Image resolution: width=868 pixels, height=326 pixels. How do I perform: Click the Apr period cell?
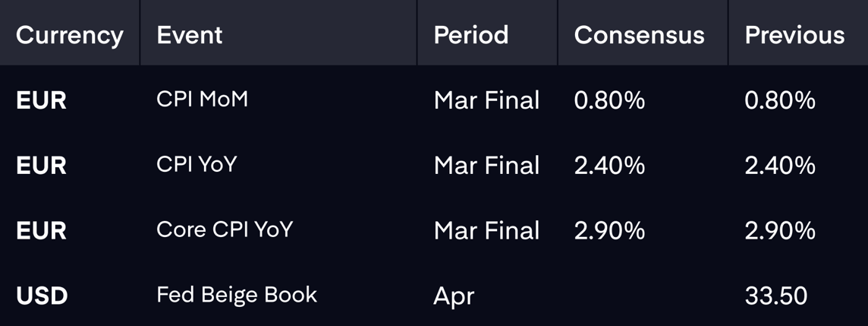click(x=454, y=296)
